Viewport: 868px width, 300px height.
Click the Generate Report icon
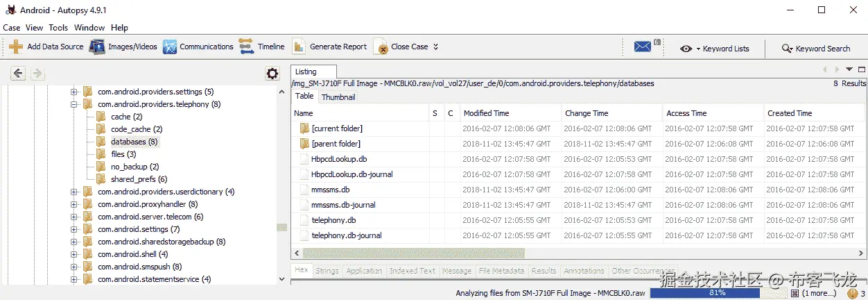coord(299,47)
